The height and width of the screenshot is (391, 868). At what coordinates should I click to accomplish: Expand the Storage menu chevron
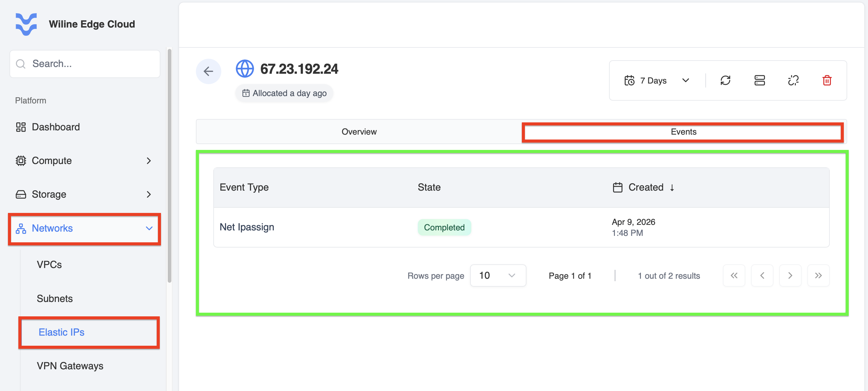[x=149, y=194]
